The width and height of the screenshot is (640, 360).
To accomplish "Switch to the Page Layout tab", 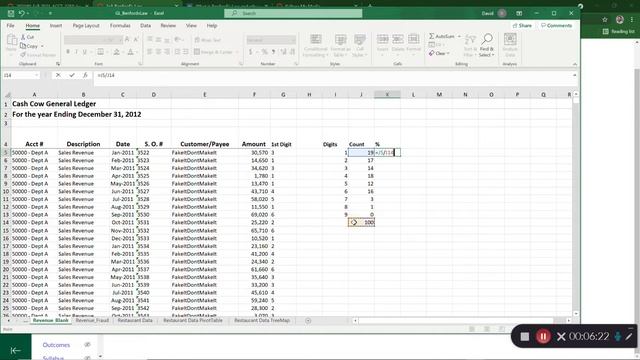I will click(x=86, y=25).
